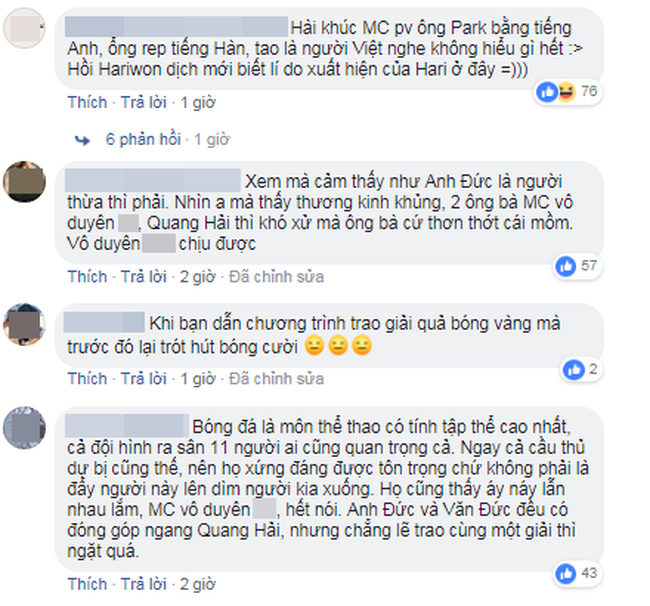
Task: Click the like icon with 57 reactions
Action: [566, 266]
